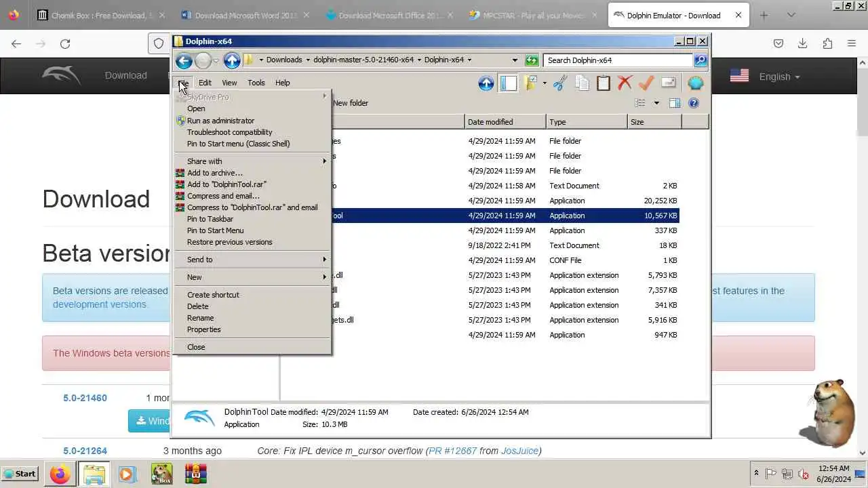The height and width of the screenshot is (488, 868).
Task: Click the Explorer Back navigation arrow
Action: (x=184, y=60)
